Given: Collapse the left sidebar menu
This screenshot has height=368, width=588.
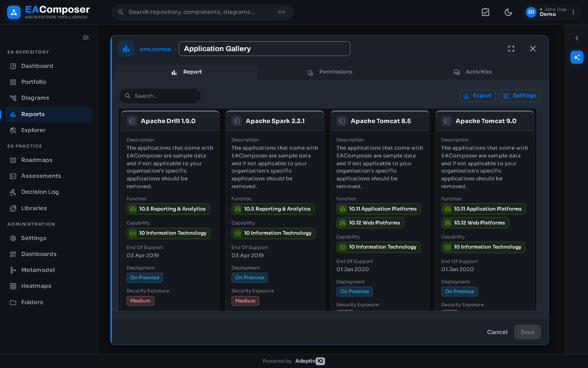Looking at the screenshot, I should click(86, 37).
